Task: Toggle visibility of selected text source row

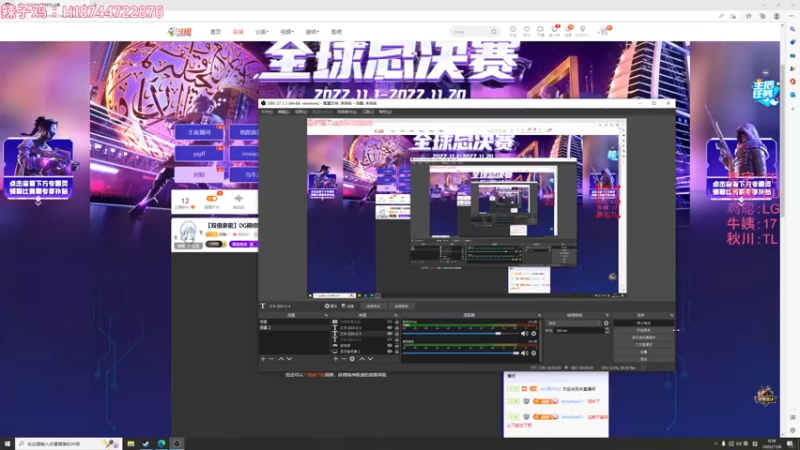Action: [390, 334]
